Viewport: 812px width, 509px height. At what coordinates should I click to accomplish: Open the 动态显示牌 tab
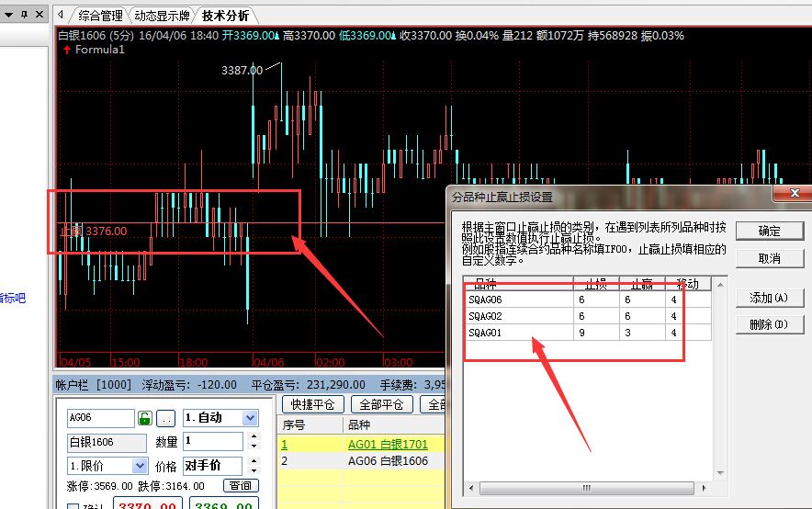coord(159,16)
